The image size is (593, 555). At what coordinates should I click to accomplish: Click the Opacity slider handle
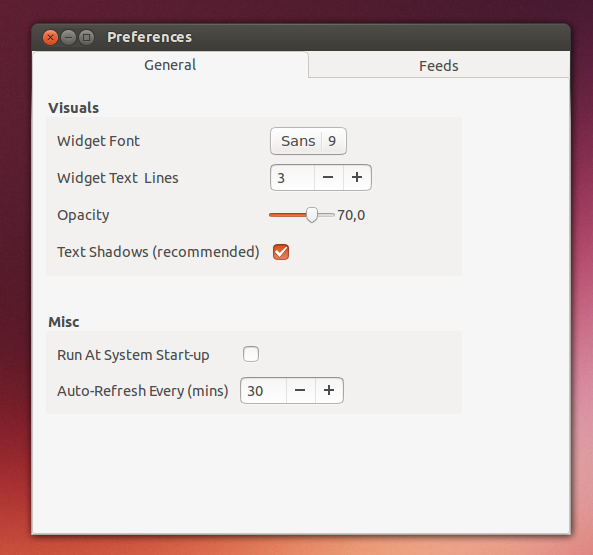[x=312, y=215]
